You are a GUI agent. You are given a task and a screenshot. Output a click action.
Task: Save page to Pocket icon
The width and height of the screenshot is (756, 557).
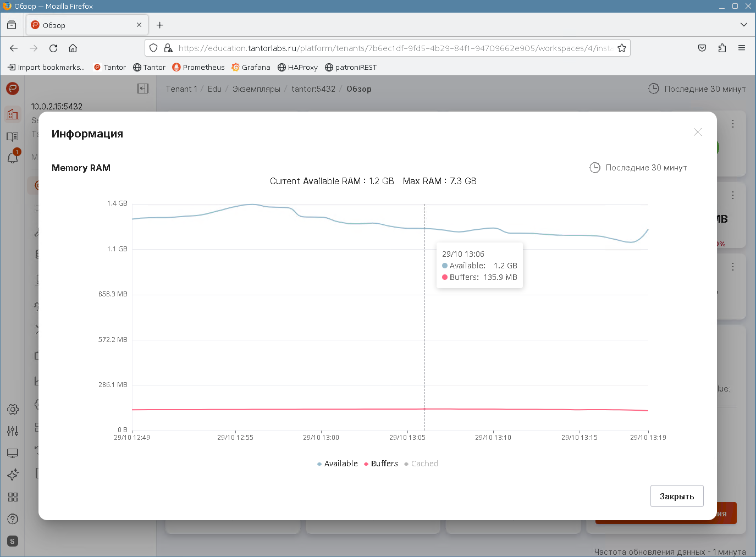702,48
